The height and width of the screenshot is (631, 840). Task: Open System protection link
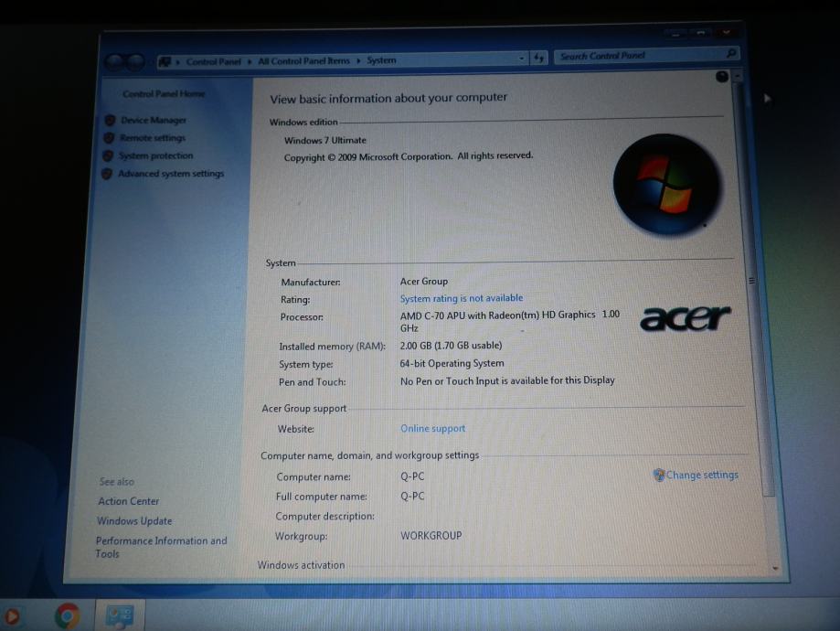click(155, 155)
